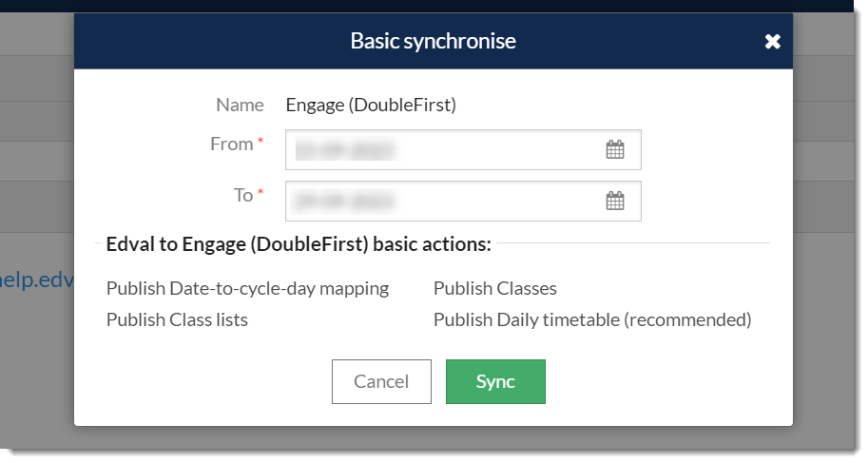The image size is (868, 463).
Task: Click the Engage (DoubleFirst) name value
Action: coord(371,105)
